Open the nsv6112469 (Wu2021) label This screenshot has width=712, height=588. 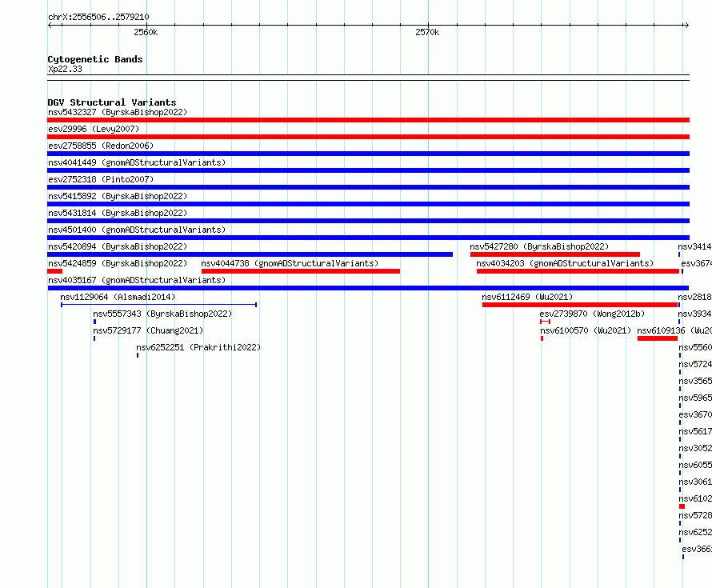(x=527, y=297)
